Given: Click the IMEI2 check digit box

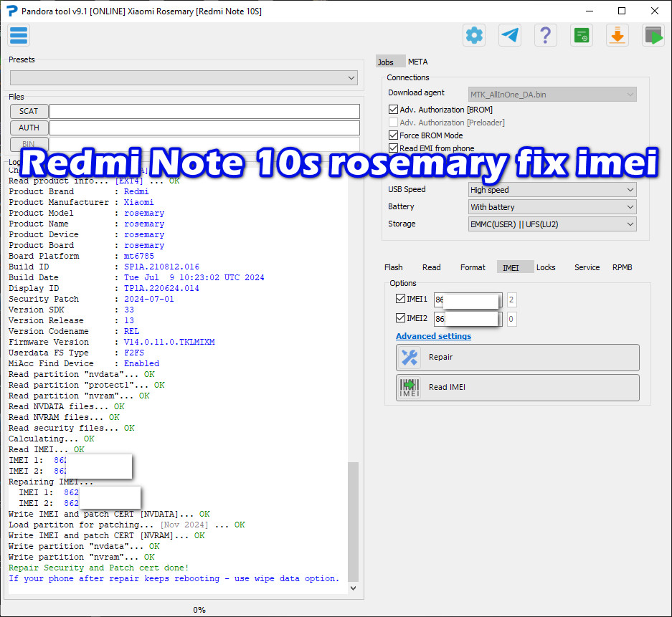Looking at the screenshot, I should point(511,319).
